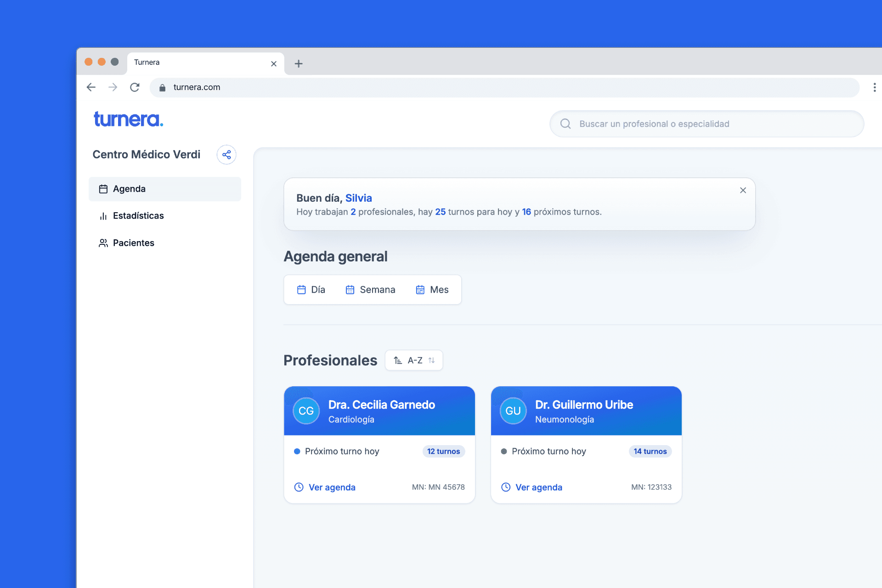Open the browser options three-dot menu
The width and height of the screenshot is (882, 588).
pos(875,87)
